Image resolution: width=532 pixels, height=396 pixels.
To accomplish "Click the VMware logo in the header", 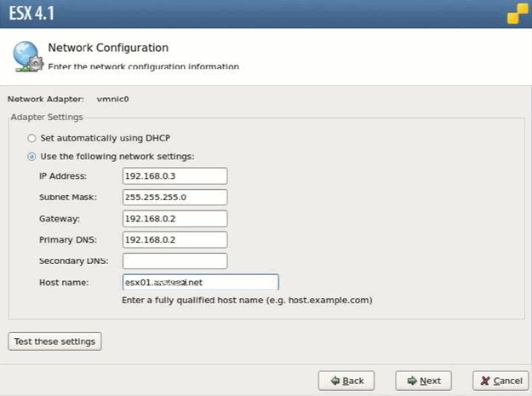I will tap(518, 14).
